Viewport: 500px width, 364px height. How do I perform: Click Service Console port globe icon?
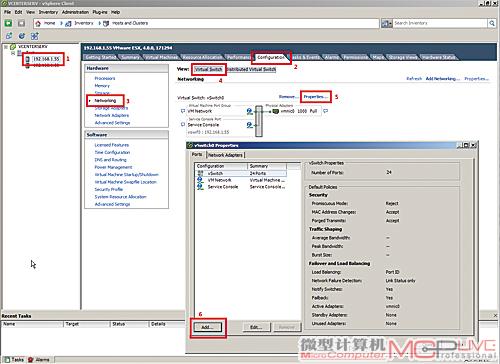coord(249,125)
